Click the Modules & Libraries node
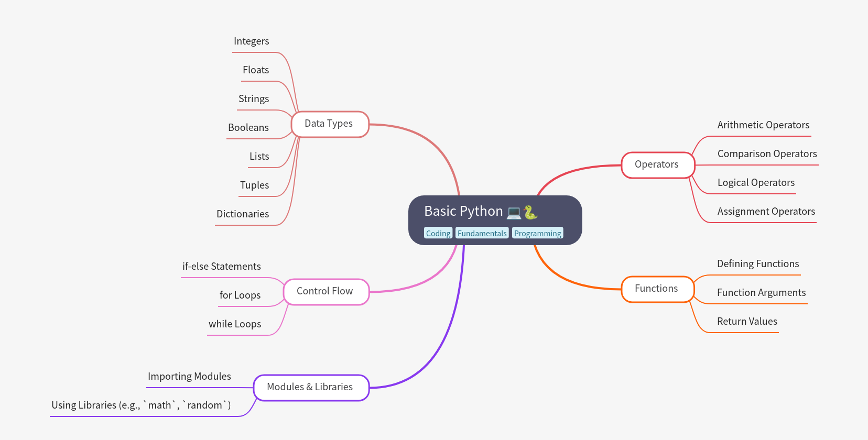 (311, 388)
